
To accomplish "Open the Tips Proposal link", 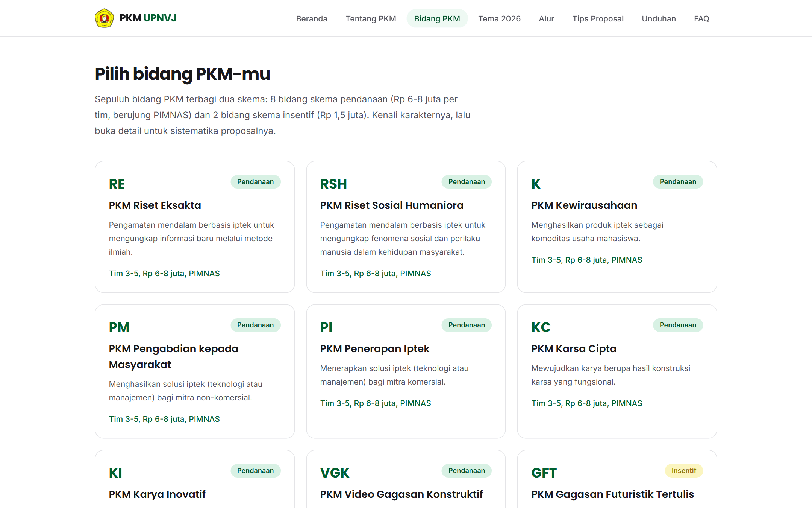I will [598, 18].
